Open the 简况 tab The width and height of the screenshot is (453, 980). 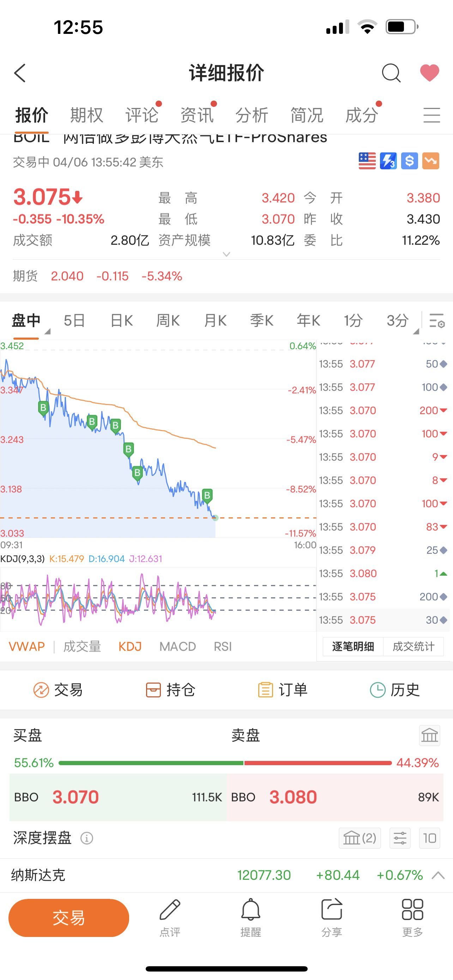(x=307, y=115)
